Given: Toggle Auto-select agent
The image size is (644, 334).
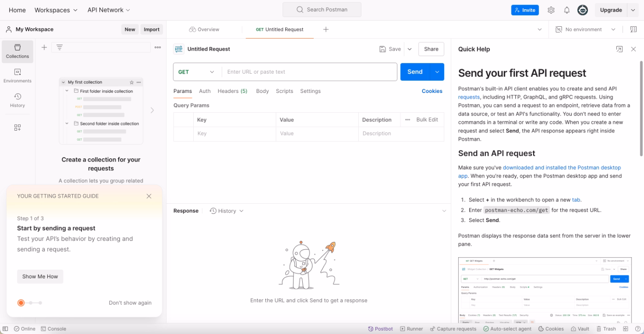Looking at the screenshot, I should click(x=507, y=328).
